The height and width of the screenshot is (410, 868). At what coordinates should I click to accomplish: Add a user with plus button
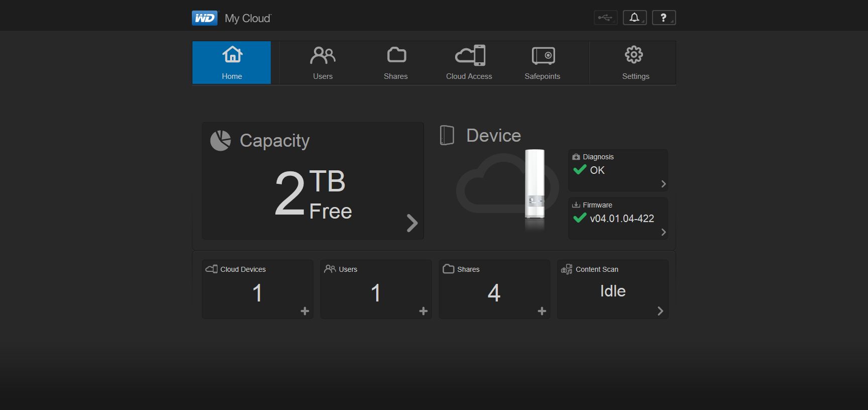(x=423, y=311)
